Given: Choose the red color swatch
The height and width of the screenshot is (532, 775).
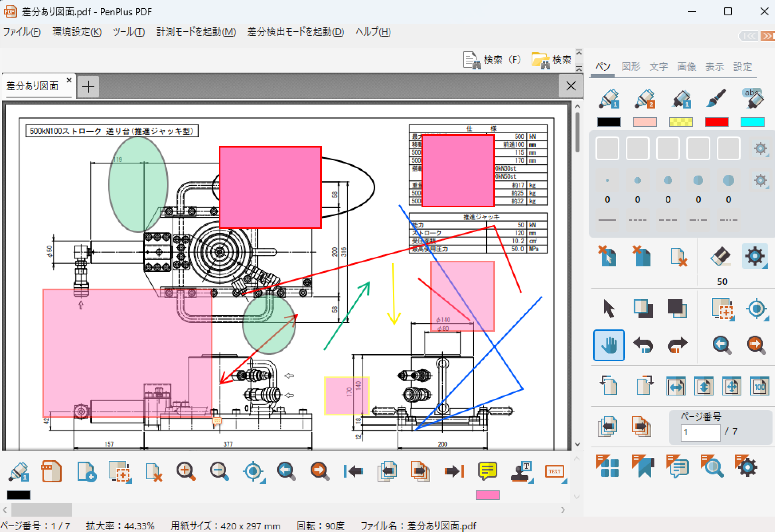Looking at the screenshot, I should coord(716,122).
